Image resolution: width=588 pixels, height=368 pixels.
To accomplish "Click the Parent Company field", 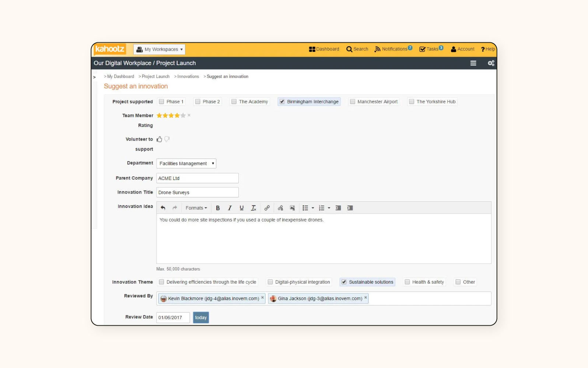I will pos(197,178).
